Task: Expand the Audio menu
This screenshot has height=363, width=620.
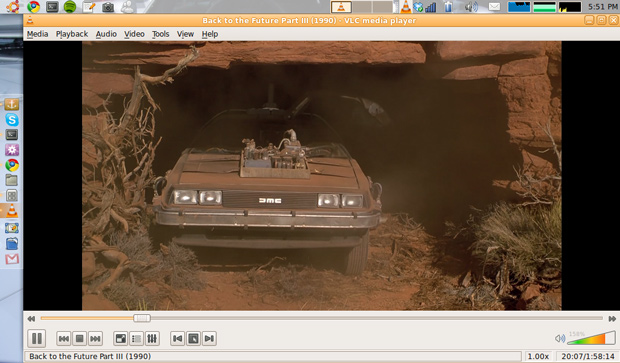Action: tap(106, 34)
